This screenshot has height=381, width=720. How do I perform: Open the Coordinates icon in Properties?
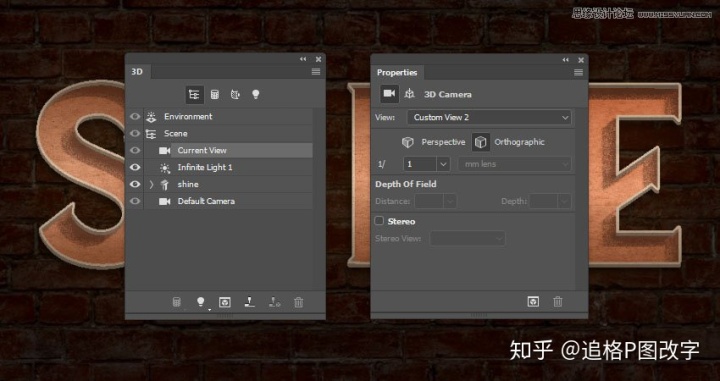pyautogui.click(x=410, y=94)
